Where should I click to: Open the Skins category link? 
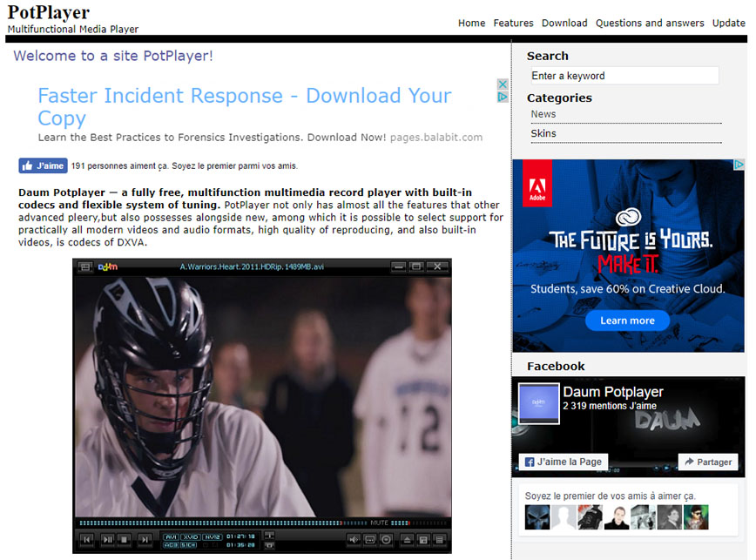point(543,133)
